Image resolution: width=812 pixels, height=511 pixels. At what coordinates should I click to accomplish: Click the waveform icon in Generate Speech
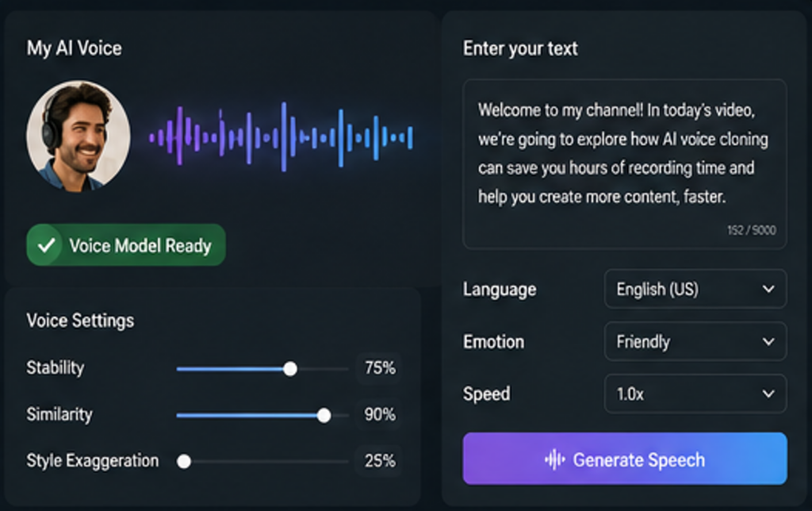point(554,459)
